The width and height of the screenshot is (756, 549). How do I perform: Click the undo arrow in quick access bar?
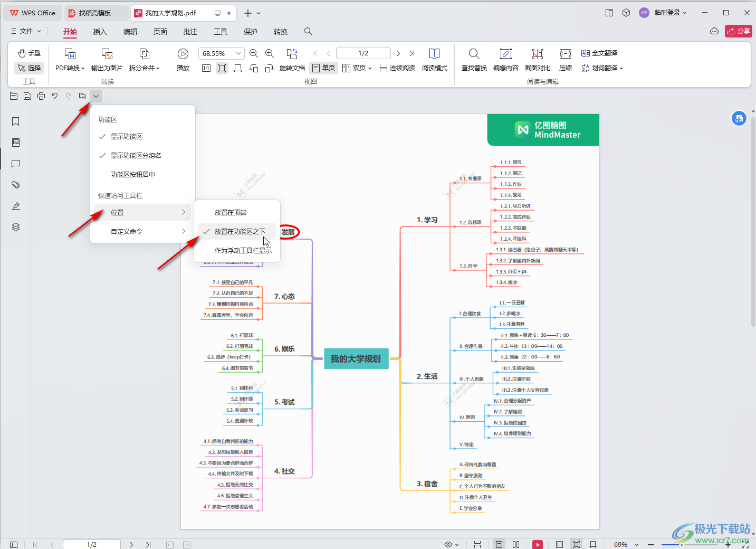55,96
